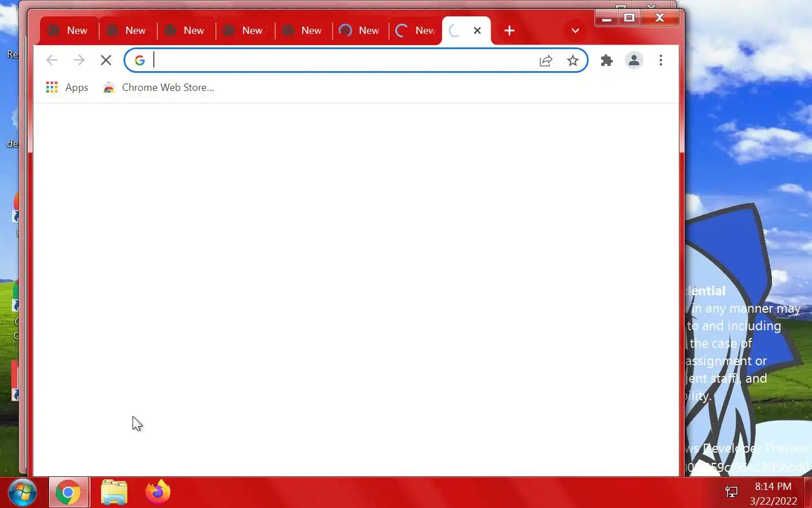Click the Google icon in address bar
Viewport: 812px width, 508px height.
click(x=140, y=60)
